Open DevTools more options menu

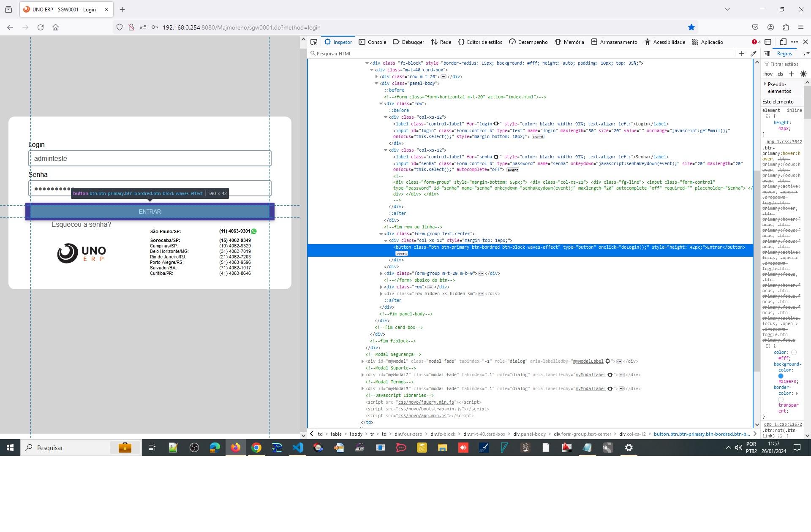(x=795, y=42)
